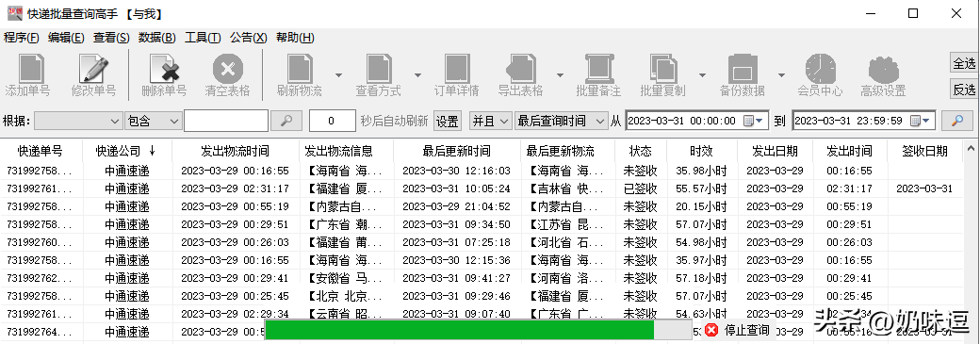Sort by the 快递单号 column header
This screenshot has height=344, width=980.
point(41,151)
